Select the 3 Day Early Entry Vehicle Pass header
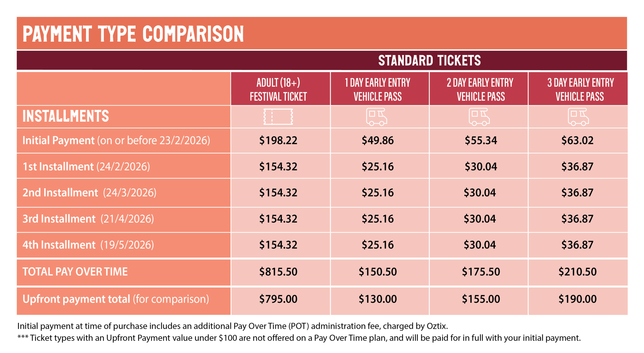Viewport: 644px width, 353px height. (x=580, y=89)
